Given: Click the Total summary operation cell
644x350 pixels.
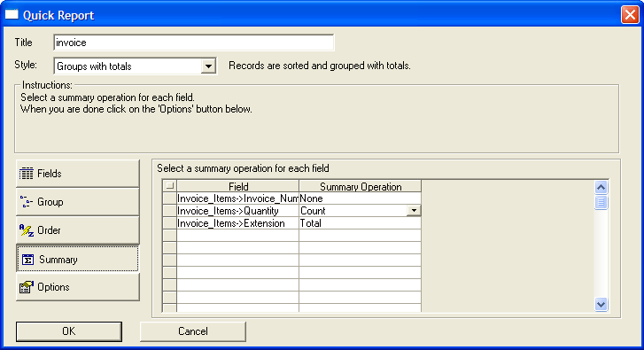Looking at the screenshot, I should click(x=361, y=223).
